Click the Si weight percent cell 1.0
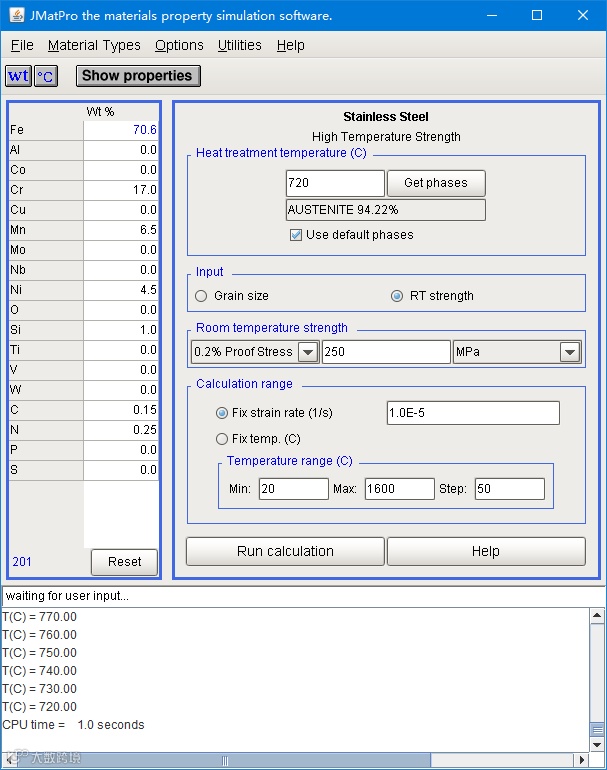Viewport: 607px width, 770px height. click(121, 330)
